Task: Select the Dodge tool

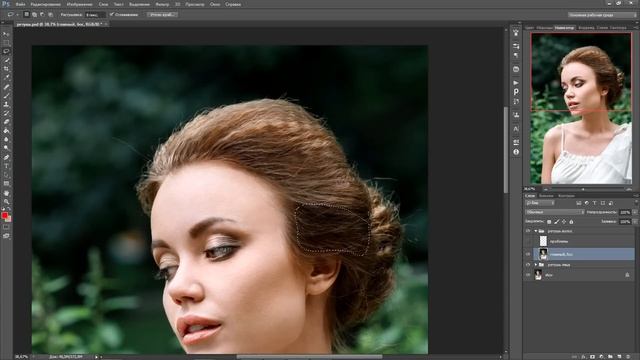Action: click(6, 148)
